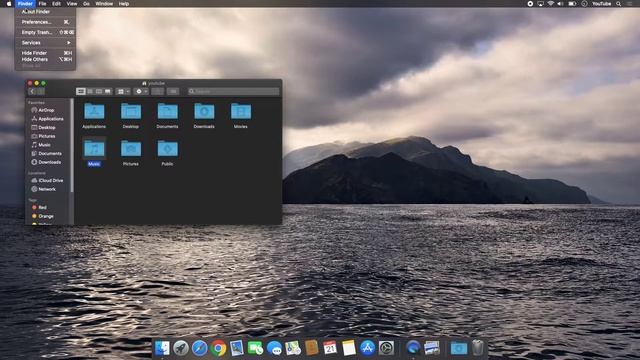Click the sidebar scrollbar

pos(72,146)
